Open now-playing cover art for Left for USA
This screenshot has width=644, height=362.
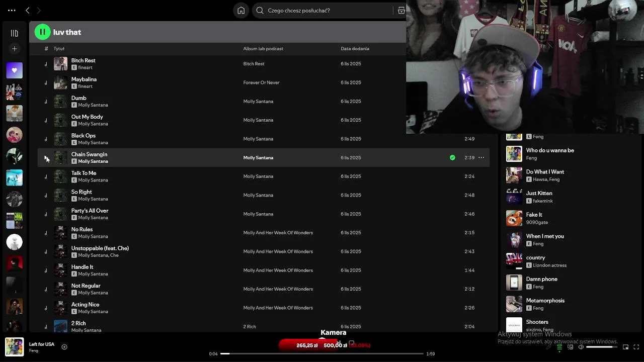click(x=14, y=347)
